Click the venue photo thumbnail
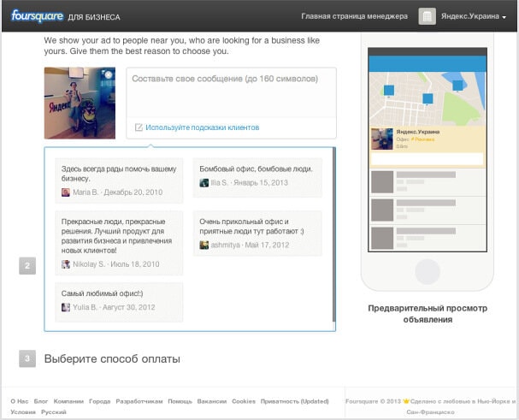The height and width of the screenshot is (420, 519). [80, 103]
